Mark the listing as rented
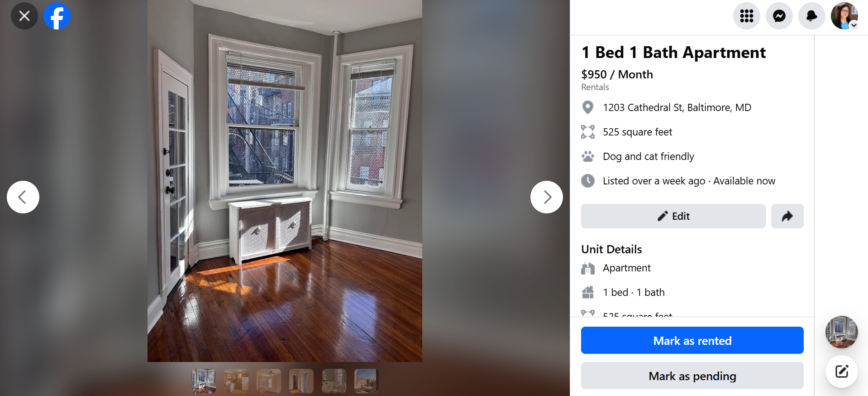Screen dimensions: 868x396 pyautogui.click(x=692, y=340)
